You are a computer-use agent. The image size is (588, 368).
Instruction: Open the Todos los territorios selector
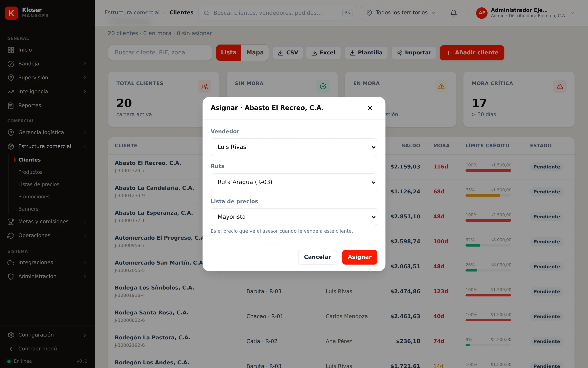click(401, 13)
